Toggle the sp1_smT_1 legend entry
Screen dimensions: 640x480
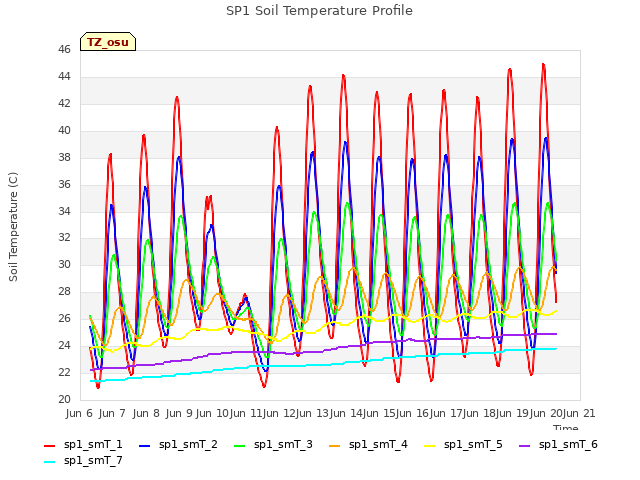pyautogui.click(x=83, y=444)
